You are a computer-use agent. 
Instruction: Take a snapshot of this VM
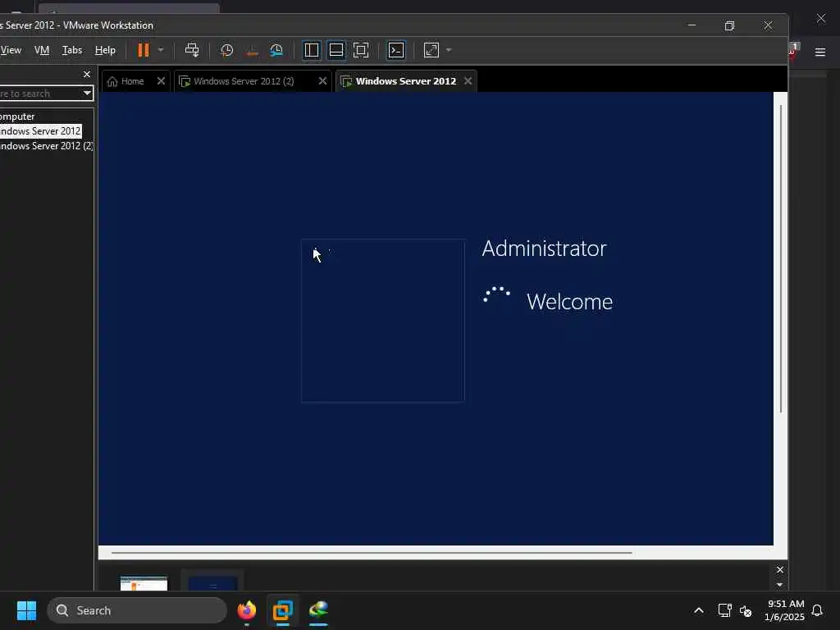coord(226,50)
